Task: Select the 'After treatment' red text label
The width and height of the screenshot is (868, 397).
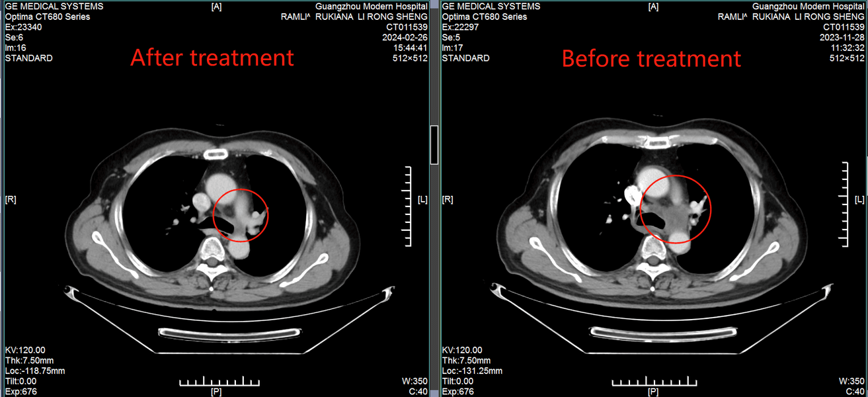Action: tap(212, 58)
